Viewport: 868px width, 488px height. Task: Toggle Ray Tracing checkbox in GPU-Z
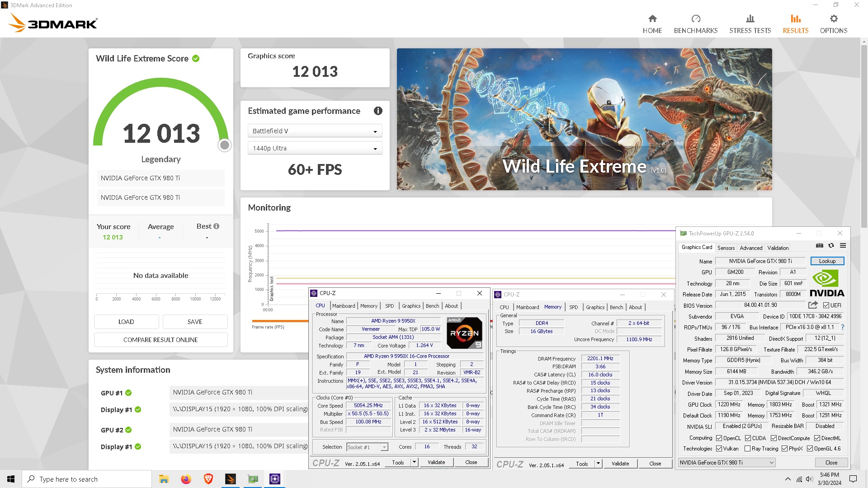747,448
